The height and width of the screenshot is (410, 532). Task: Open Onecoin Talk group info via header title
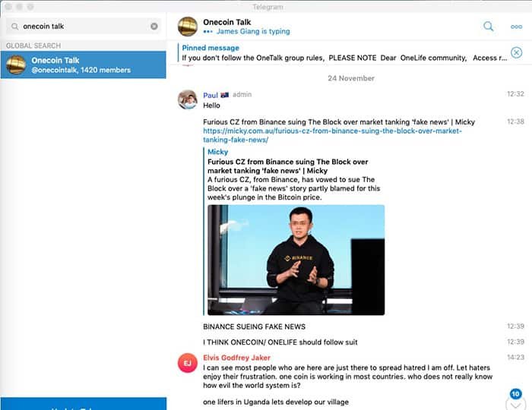pyautogui.click(x=227, y=22)
